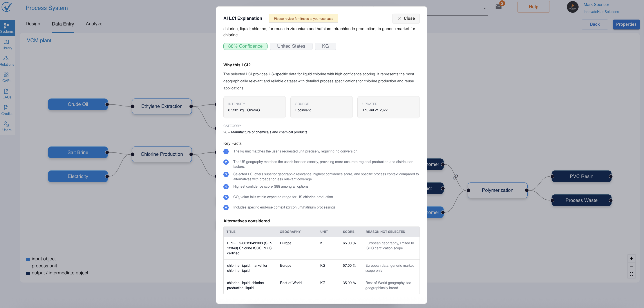
Task: Select the Polymerization process node
Action: pos(497,190)
